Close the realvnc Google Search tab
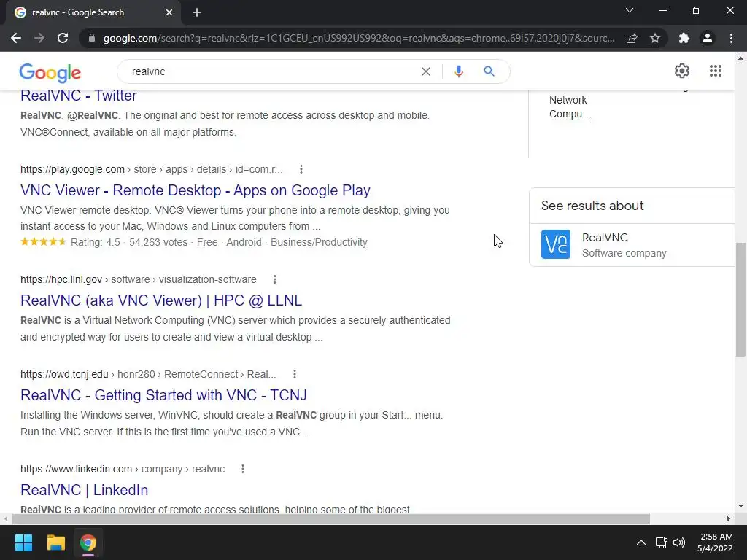This screenshot has width=747, height=560. [169, 12]
